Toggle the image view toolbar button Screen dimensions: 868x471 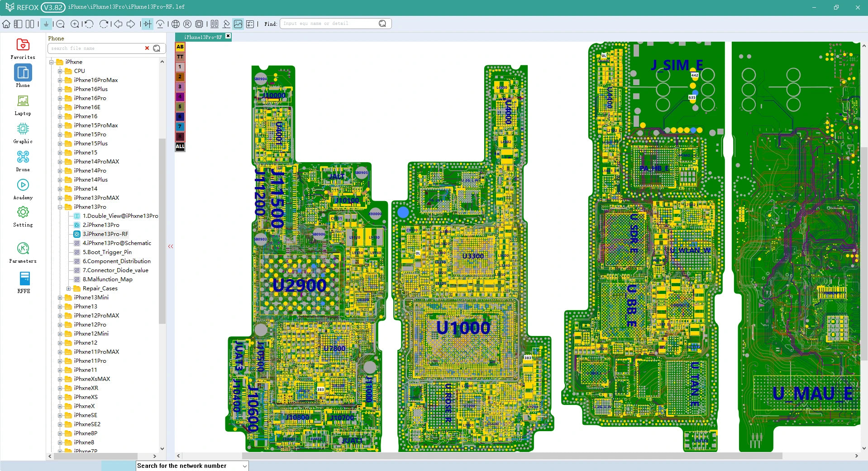pos(238,24)
